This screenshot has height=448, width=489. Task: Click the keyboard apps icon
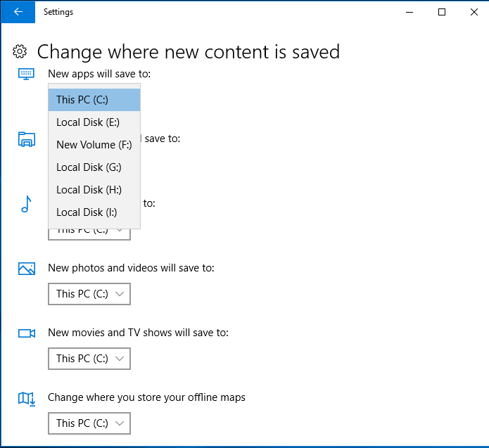coord(26,74)
